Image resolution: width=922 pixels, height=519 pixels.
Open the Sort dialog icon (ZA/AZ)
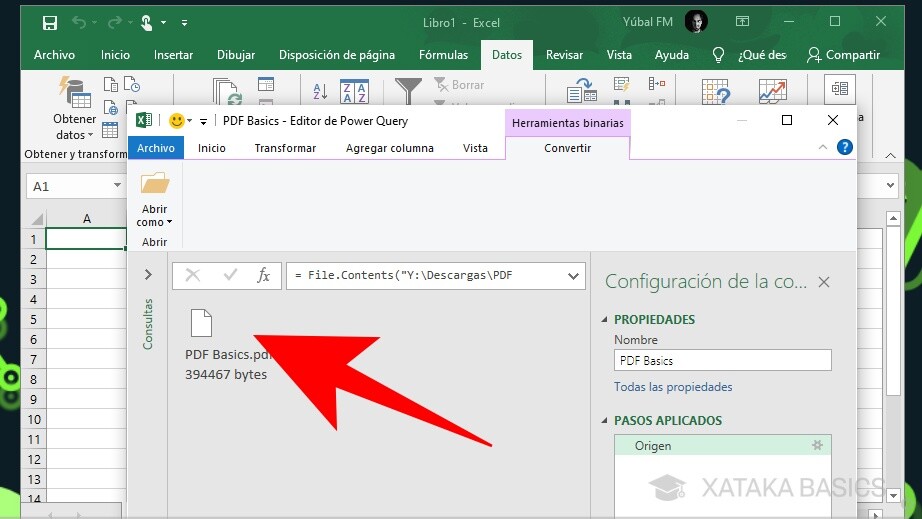[355, 91]
